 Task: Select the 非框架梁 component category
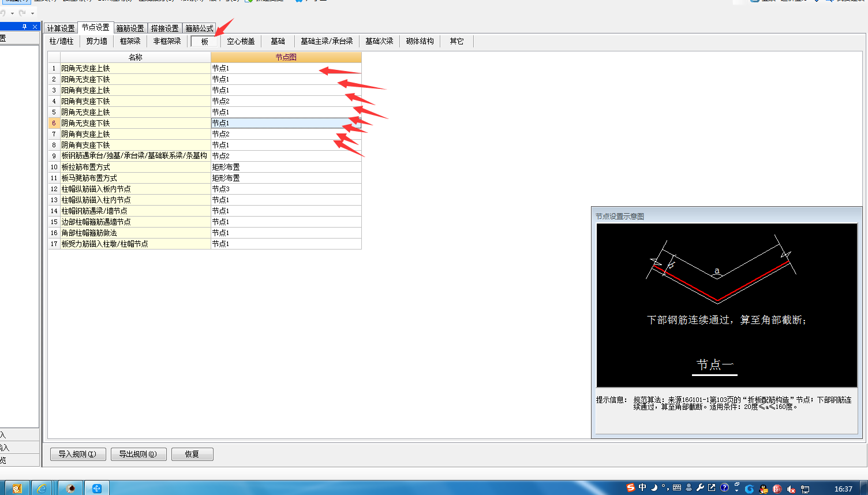click(167, 41)
